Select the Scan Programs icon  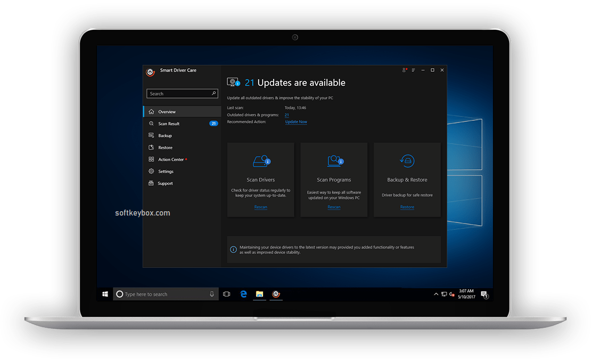334,161
